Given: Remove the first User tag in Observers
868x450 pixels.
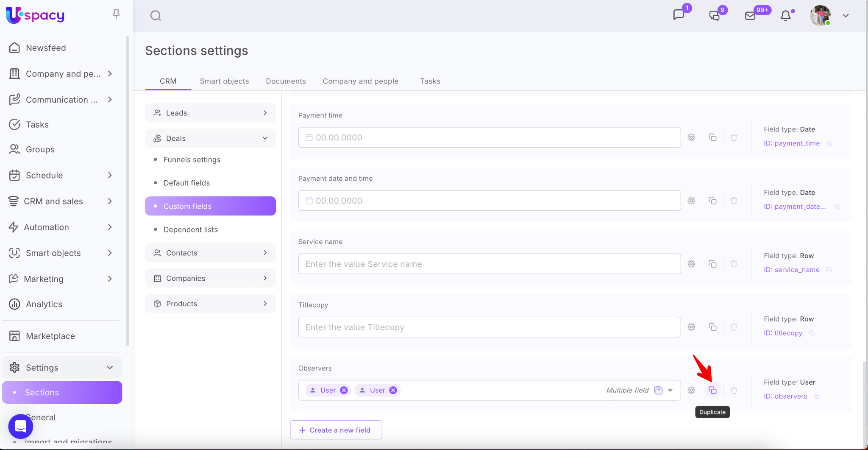Looking at the screenshot, I should pos(344,390).
